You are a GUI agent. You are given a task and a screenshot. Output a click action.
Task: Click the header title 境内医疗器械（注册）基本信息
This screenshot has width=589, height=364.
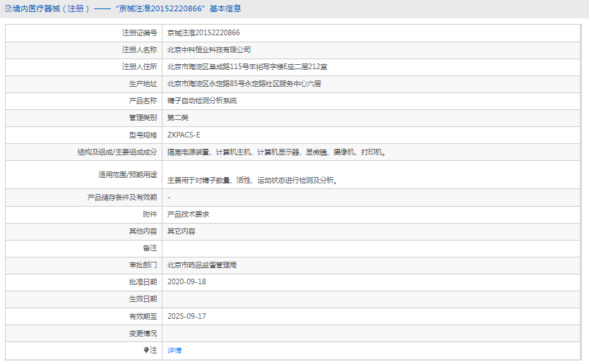pyautogui.click(x=126, y=8)
